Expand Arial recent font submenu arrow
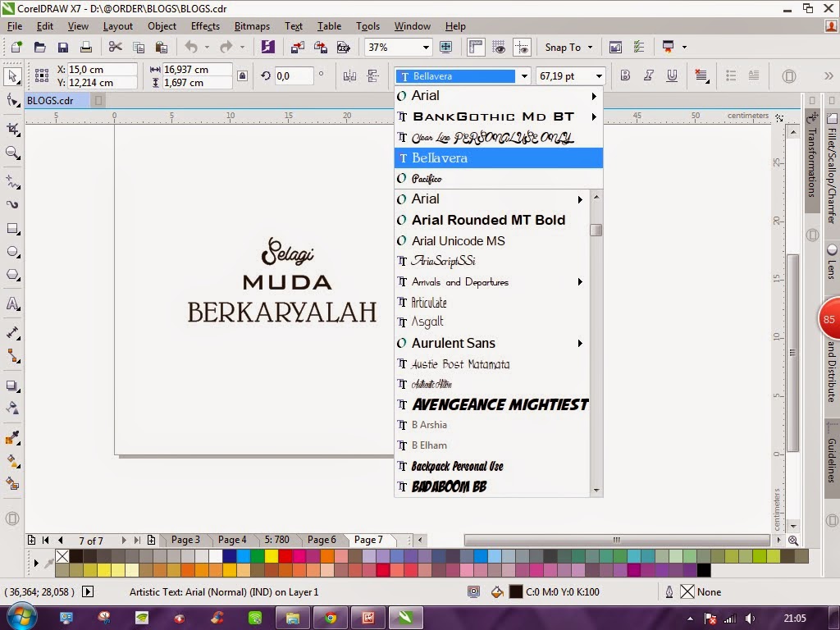Viewport: 840px width, 630px height. (594, 97)
